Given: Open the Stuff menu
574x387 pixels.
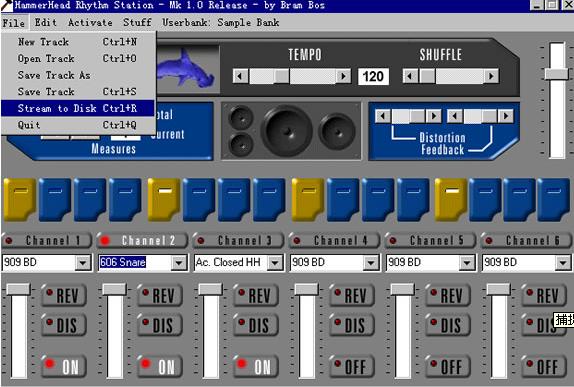Looking at the screenshot, I should [137, 23].
